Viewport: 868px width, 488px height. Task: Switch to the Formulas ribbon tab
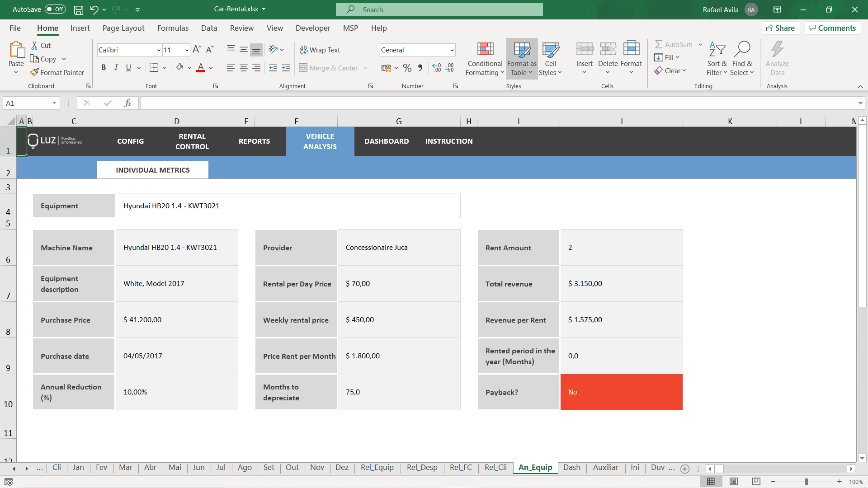[173, 28]
